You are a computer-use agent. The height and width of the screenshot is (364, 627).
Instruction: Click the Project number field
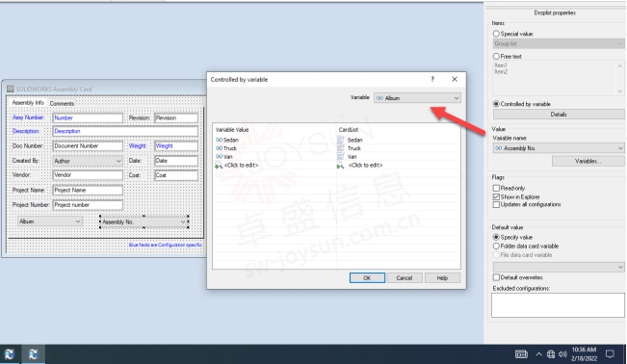(88, 205)
